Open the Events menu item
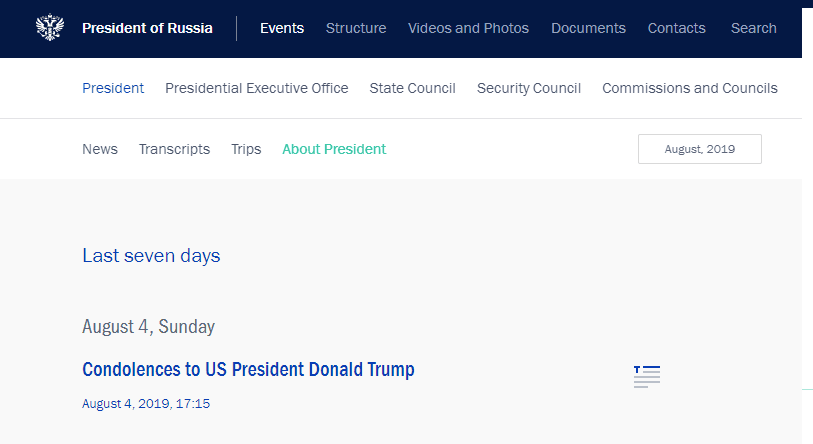The height and width of the screenshot is (444, 813). click(x=282, y=28)
